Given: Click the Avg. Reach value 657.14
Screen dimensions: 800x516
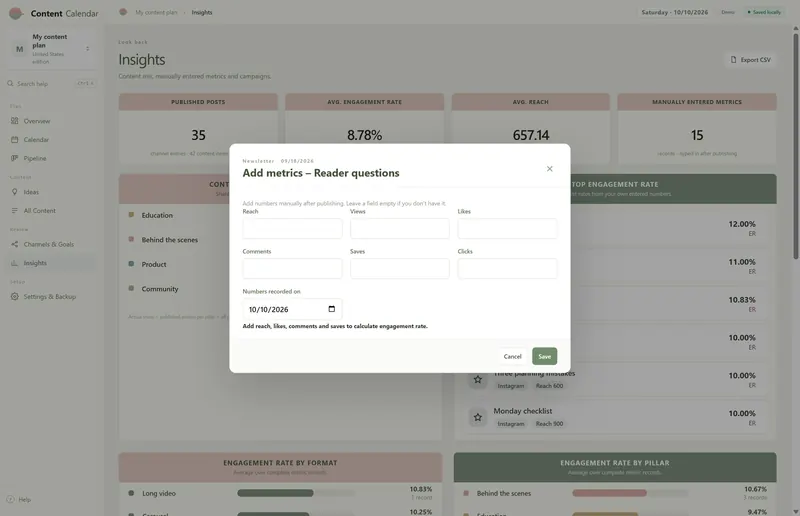Looking at the screenshot, I should tap(531, 135).
